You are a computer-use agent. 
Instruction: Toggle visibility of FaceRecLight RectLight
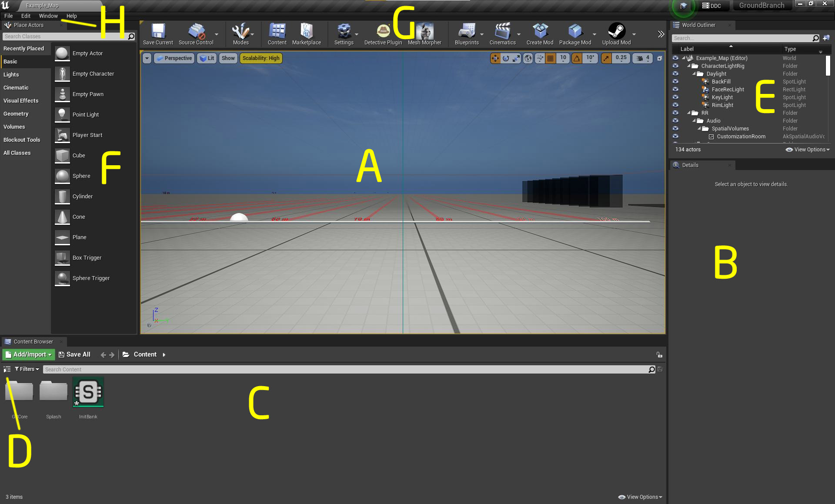[x=675, y=89]
